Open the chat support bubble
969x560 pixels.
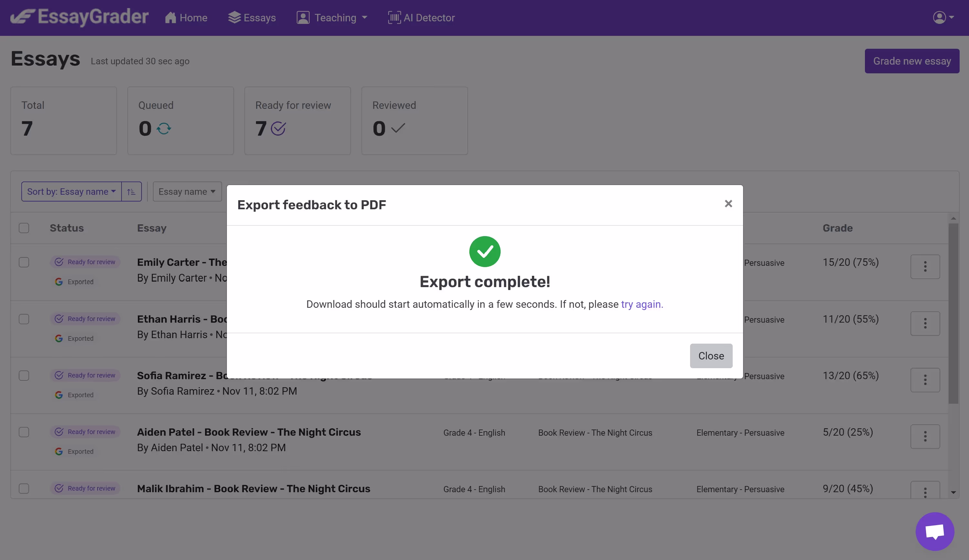tap(935, 531)
